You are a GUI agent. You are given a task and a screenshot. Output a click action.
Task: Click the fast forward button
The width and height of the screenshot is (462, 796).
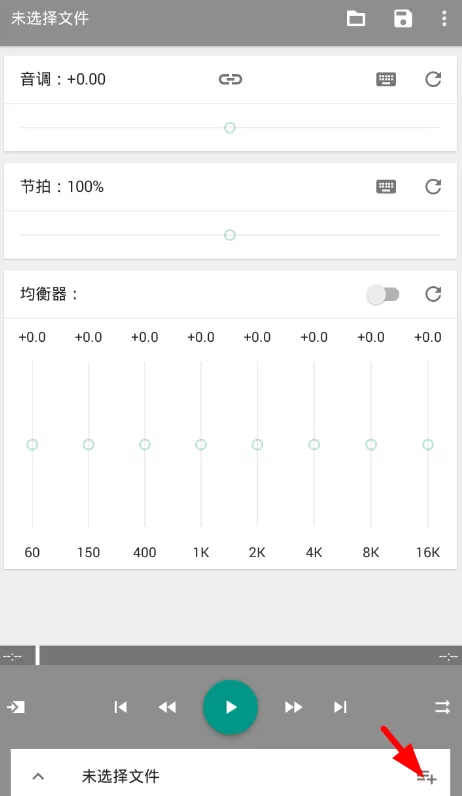pos(293,707)
